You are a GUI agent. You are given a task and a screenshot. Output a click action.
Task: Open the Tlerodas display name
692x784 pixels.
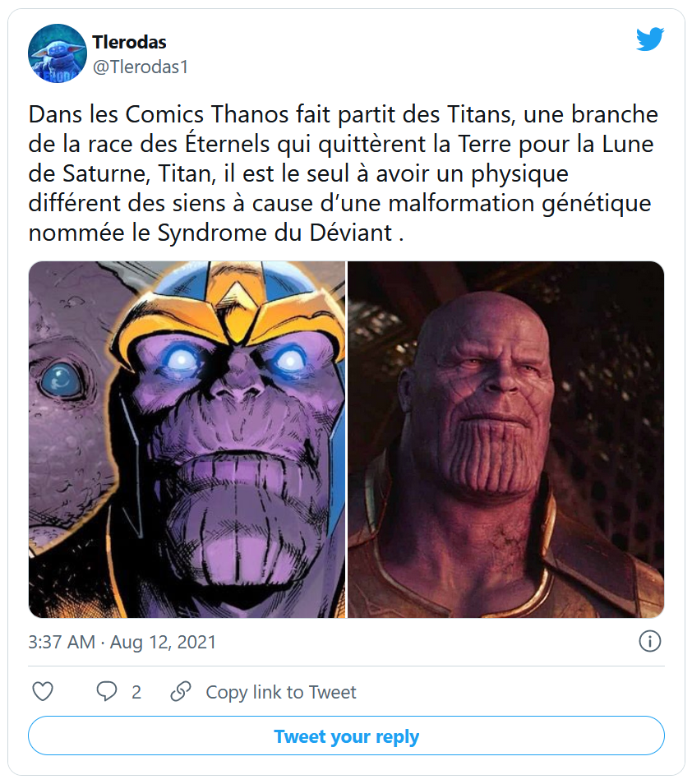click(x=130, y=42)
